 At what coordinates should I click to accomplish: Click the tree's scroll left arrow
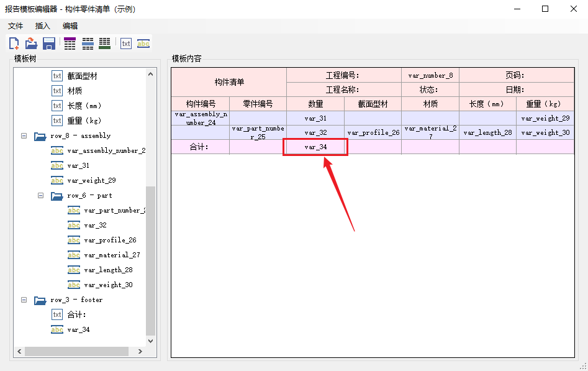coord(19,352)
